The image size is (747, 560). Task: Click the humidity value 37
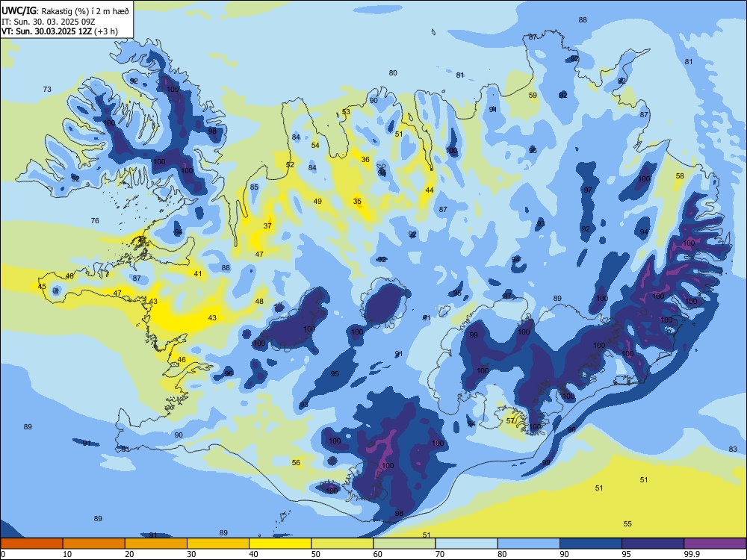(267, 225)
